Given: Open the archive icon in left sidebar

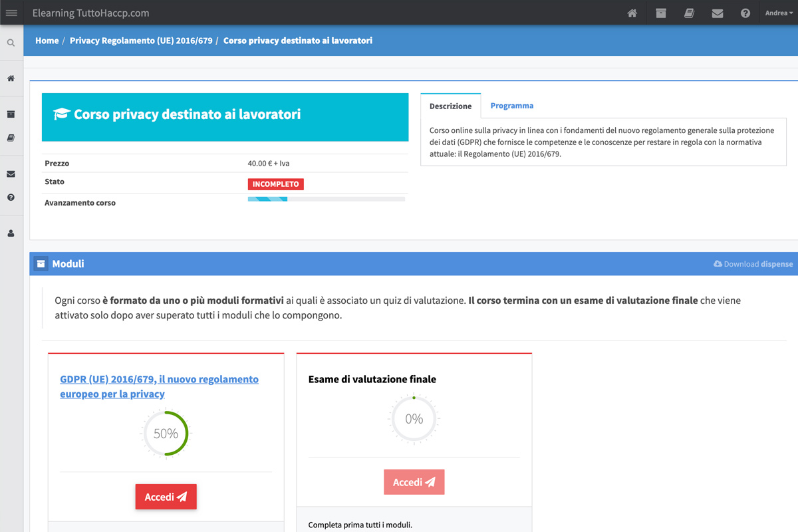Looking at the screenshot, I should tap(11, 114).
